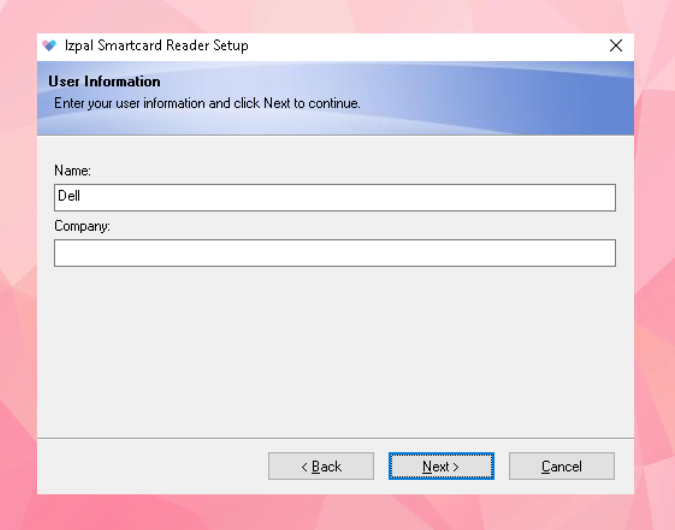Click the 'Name:' label
This screenshot has width=675, height=530.
72,171
